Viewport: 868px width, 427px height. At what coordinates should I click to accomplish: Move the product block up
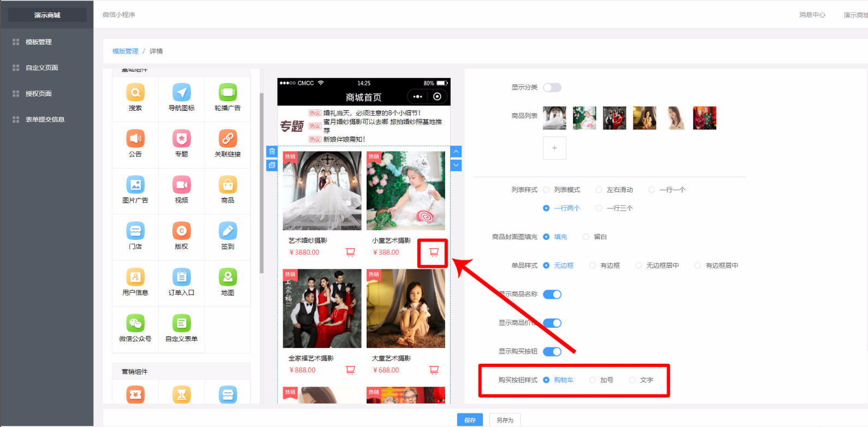click(x=456, y=152)
